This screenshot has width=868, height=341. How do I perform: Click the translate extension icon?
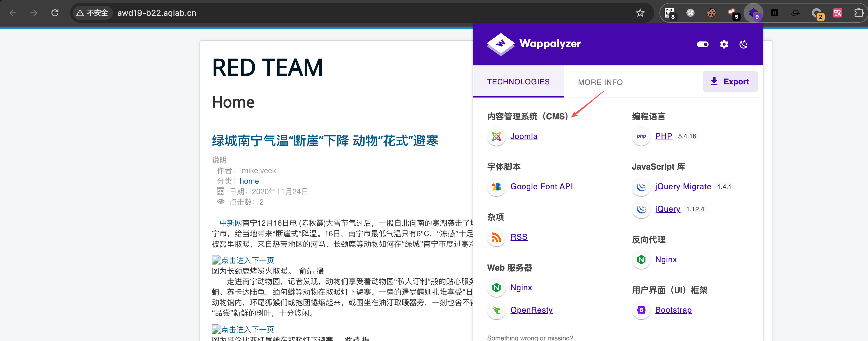pos(837,13)
